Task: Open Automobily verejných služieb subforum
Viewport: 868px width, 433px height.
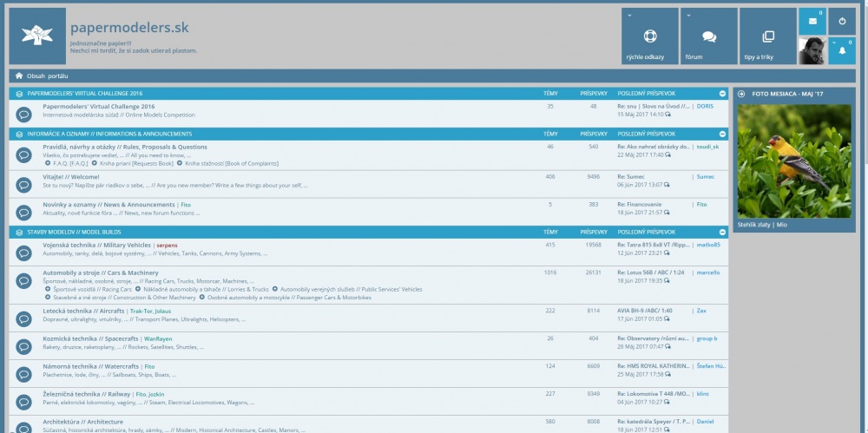Action: (x=351, y=289)
